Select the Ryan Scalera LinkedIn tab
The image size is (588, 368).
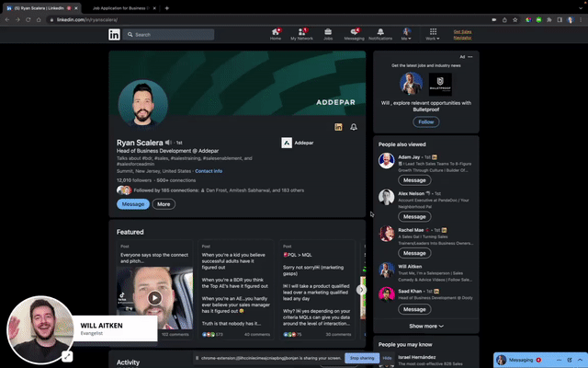tap(39, 8)
